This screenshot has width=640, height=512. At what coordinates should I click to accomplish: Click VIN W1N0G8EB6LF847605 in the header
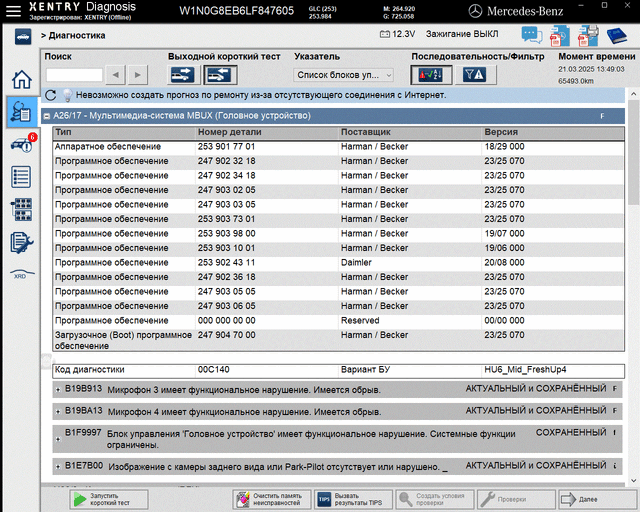point(237,11)
